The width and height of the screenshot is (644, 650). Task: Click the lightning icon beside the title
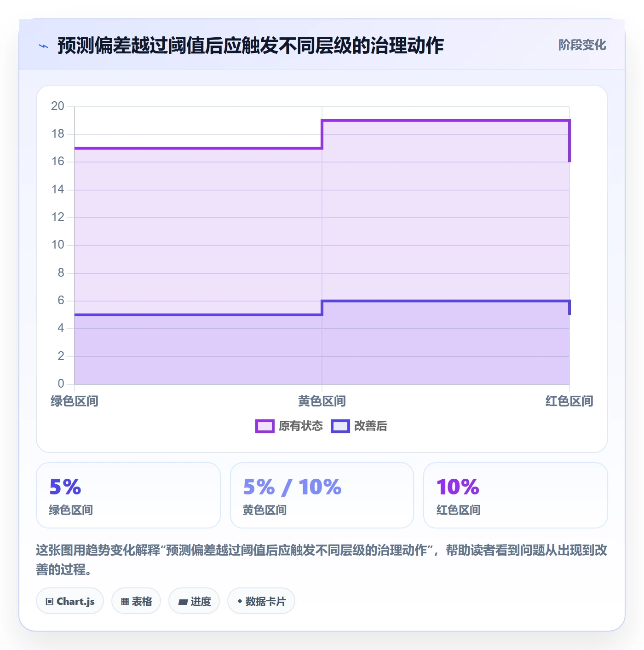(44, 46)
